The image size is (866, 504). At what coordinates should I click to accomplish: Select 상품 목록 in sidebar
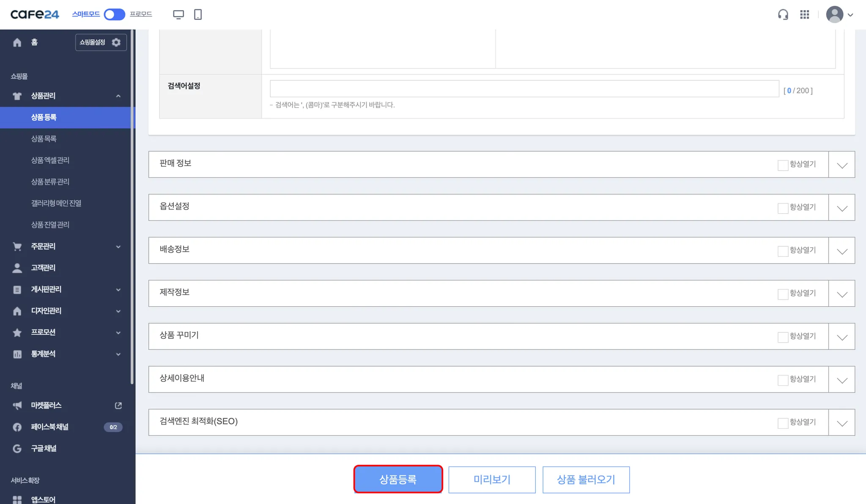(x=44, y=139)
